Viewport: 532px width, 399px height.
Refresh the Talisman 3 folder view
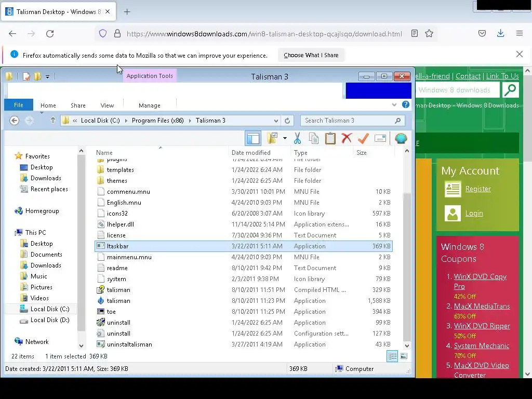click(287, 121)
